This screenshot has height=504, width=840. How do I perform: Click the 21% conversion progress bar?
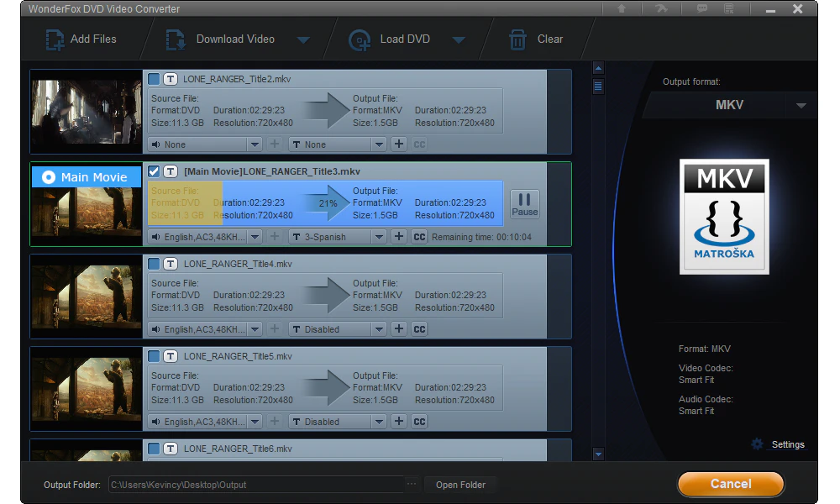[325, 203]
